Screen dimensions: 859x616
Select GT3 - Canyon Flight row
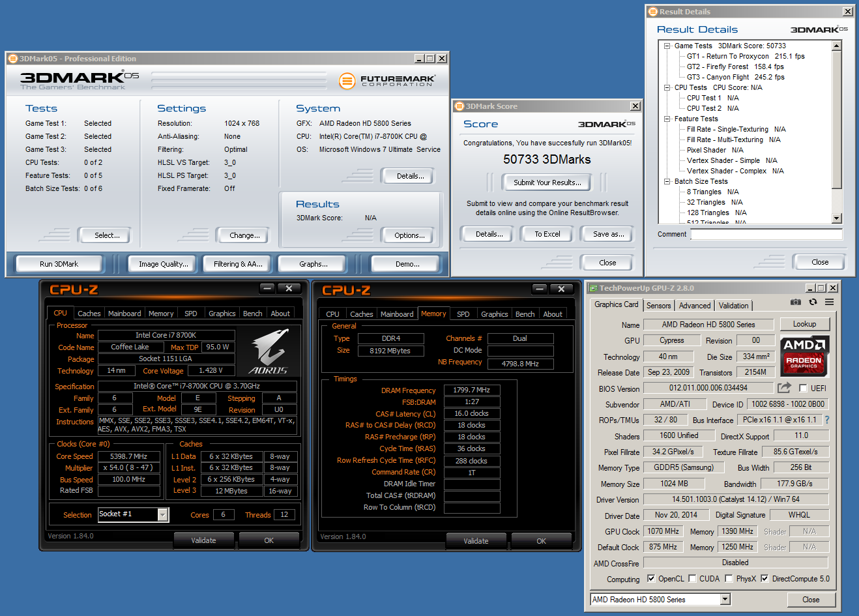click(735, 78)
